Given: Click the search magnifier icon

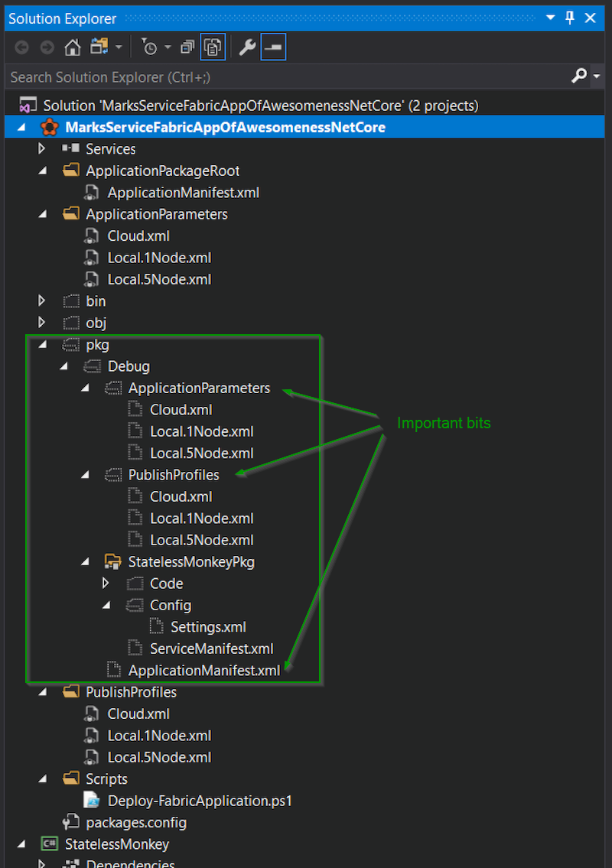Looking at the screenshot, I should pyautogui.click(x=579, y=76).
